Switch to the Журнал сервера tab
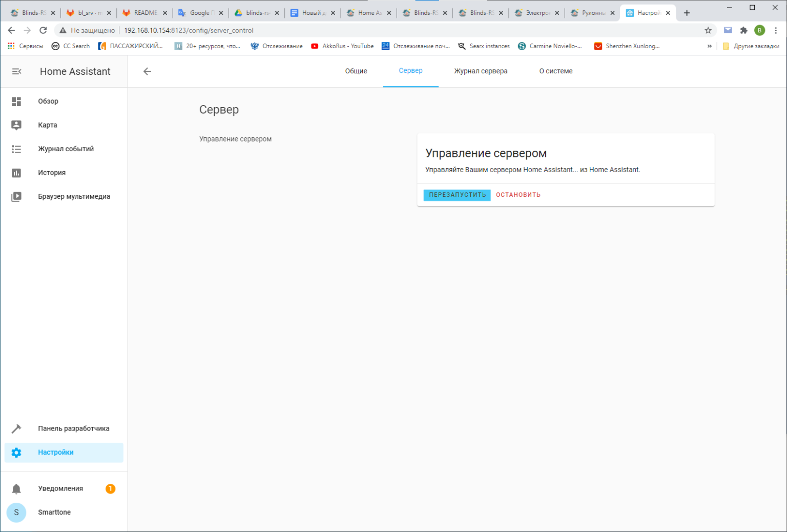The width and height of the screenshot is (787, 532). pos(481,71)
